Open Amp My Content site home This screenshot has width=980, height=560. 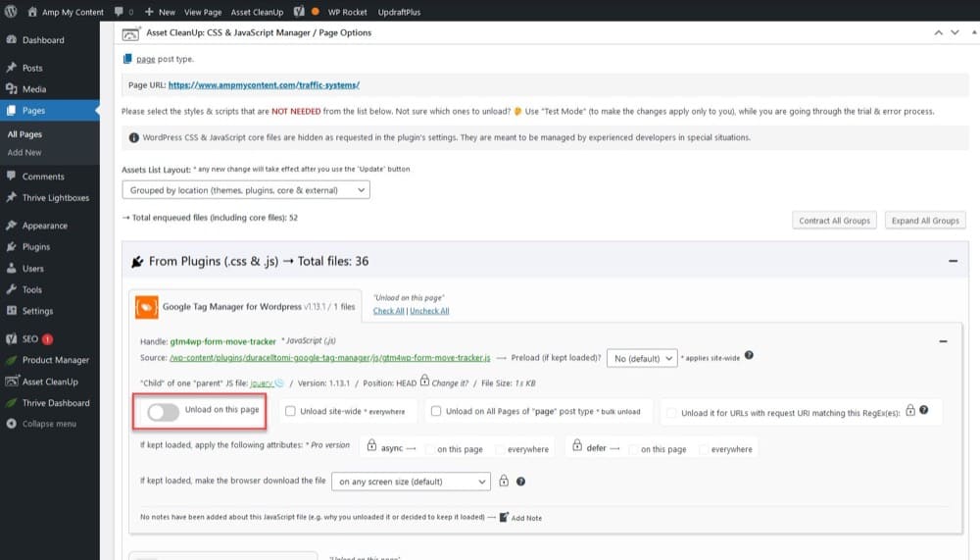click(x=66, y=12)
